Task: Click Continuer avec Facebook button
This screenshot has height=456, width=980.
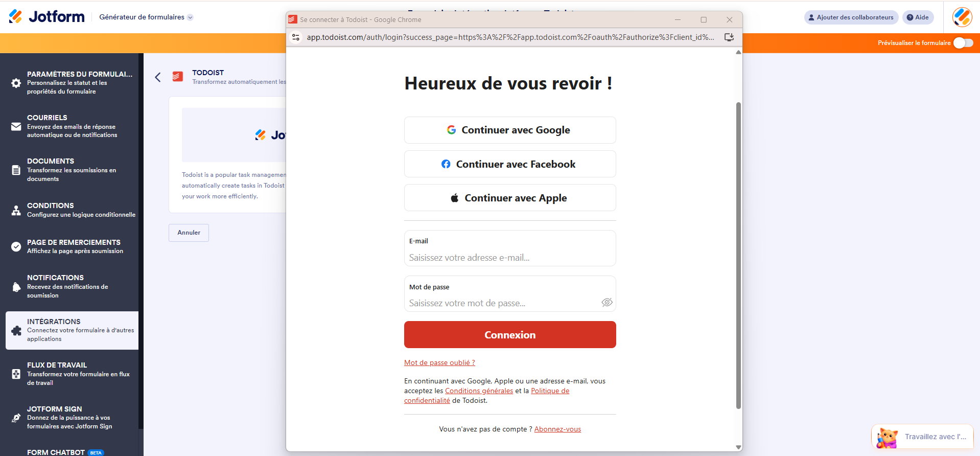Action: pyautogui.click(x=510, y=164)
